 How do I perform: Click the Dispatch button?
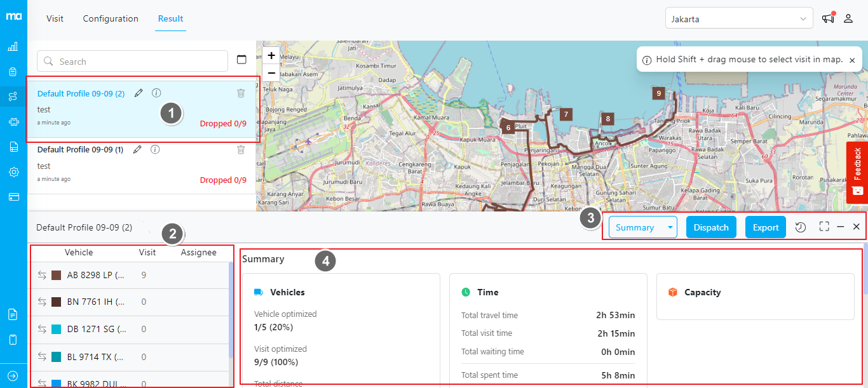710,227
